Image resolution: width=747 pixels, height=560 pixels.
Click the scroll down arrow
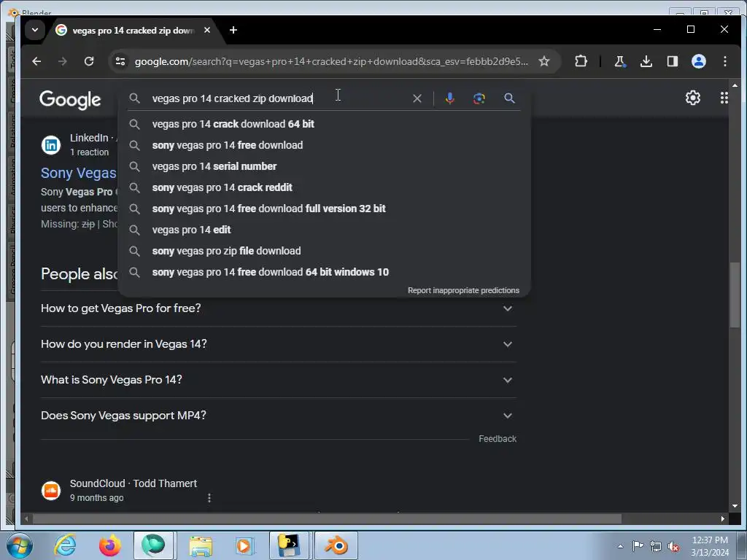pyautogui.click(x=735, y=506)
